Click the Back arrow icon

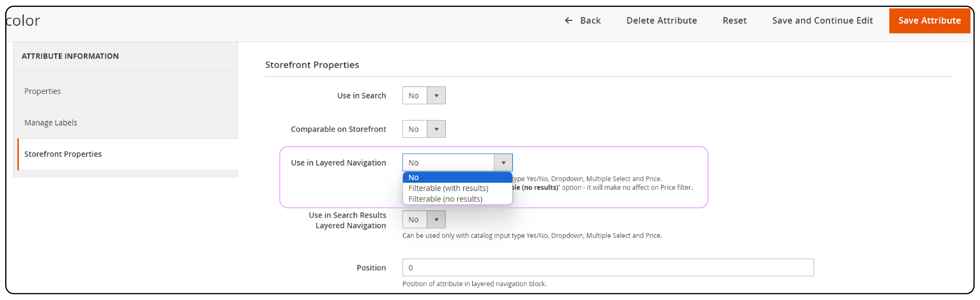tap(568, 21)
